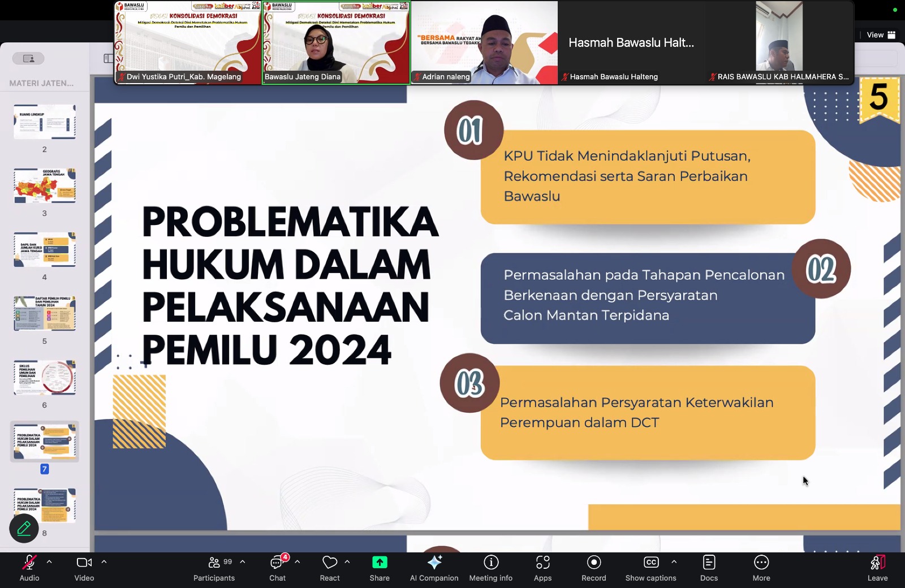The image size is (905, 588).
Task: Show Meeting info
Action: tap(491, 568)
